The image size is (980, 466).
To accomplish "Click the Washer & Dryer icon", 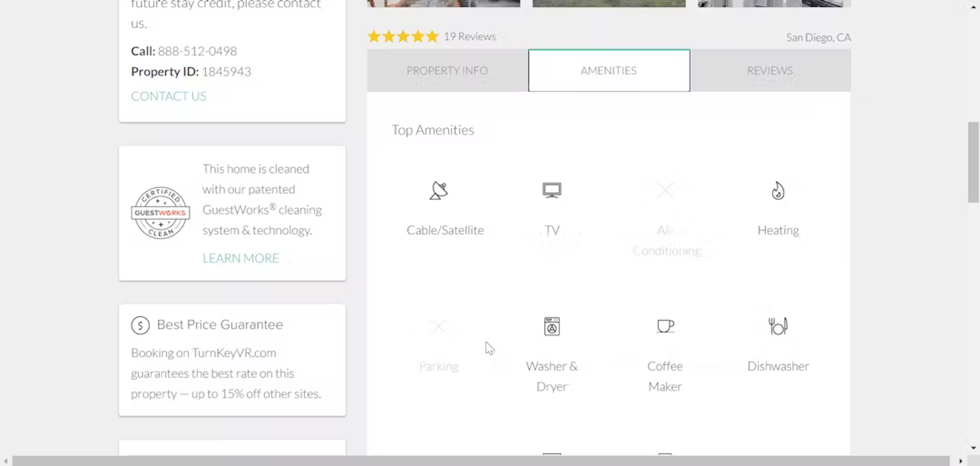I will click(552, 327).
